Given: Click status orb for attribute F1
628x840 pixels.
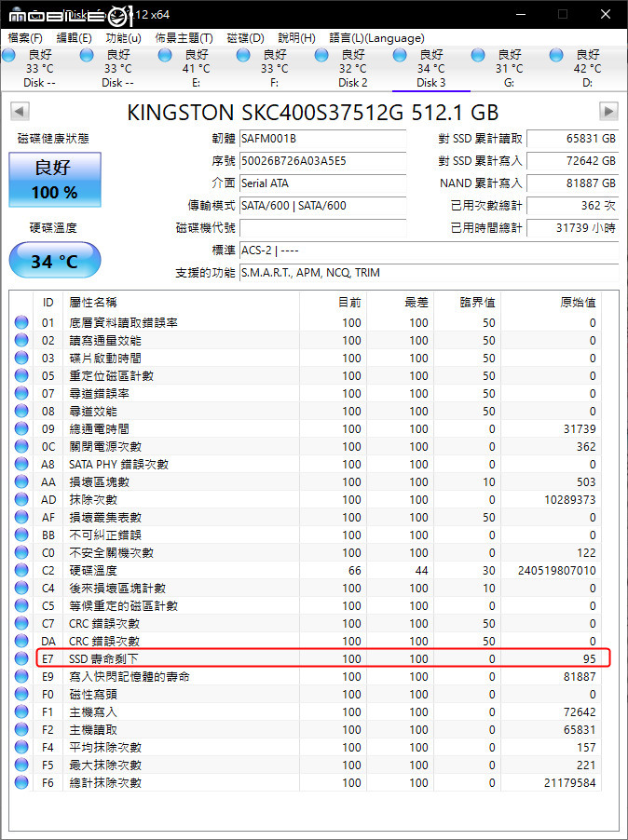Looking at the screenshot, I should (21, 711).
